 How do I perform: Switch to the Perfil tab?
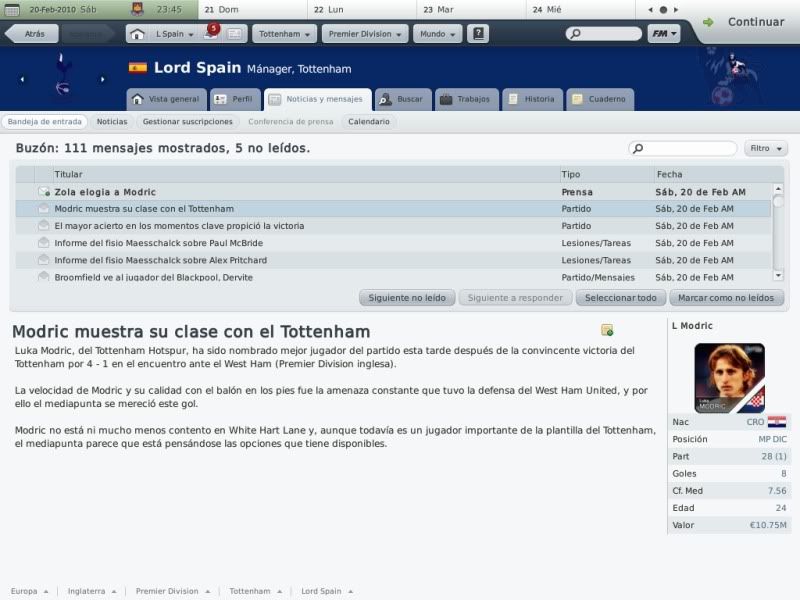(235, 99)
